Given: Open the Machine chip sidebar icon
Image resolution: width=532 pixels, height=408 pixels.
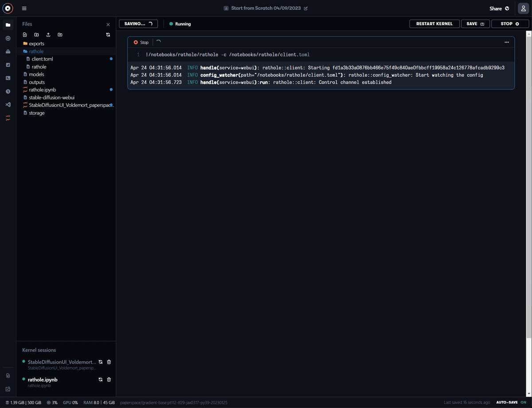Looking at the screenshot, I should (x=8, y=39).
